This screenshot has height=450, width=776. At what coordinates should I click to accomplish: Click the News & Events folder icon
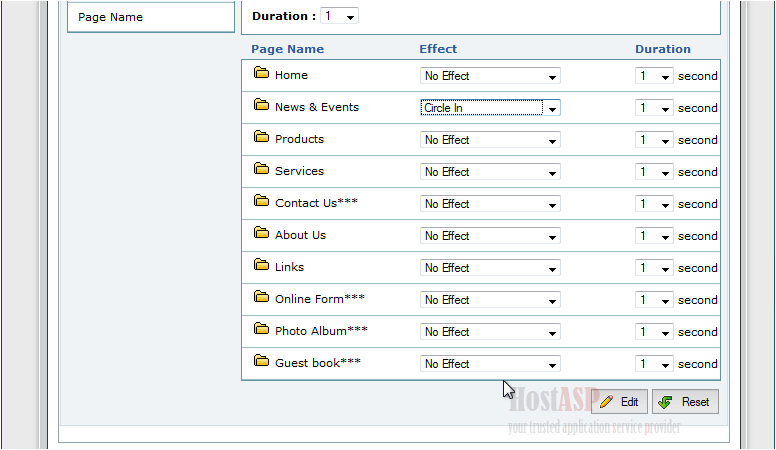(x=261, y=104)
